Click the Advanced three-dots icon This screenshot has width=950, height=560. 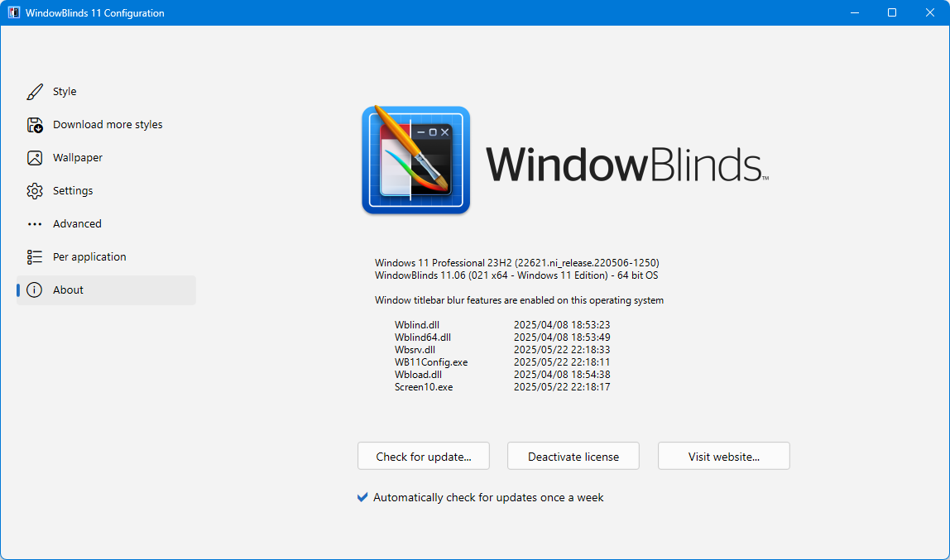pyautogui.click(x=35, y=224)
